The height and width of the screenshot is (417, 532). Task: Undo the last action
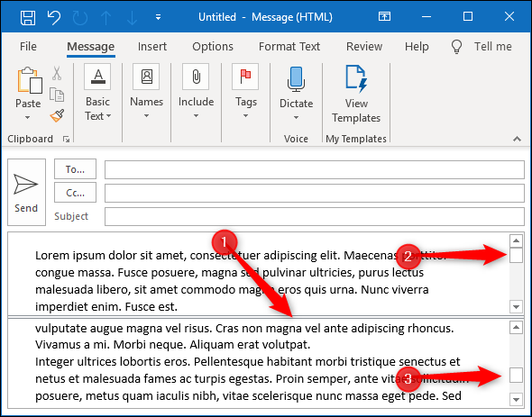tap(54, 17)
